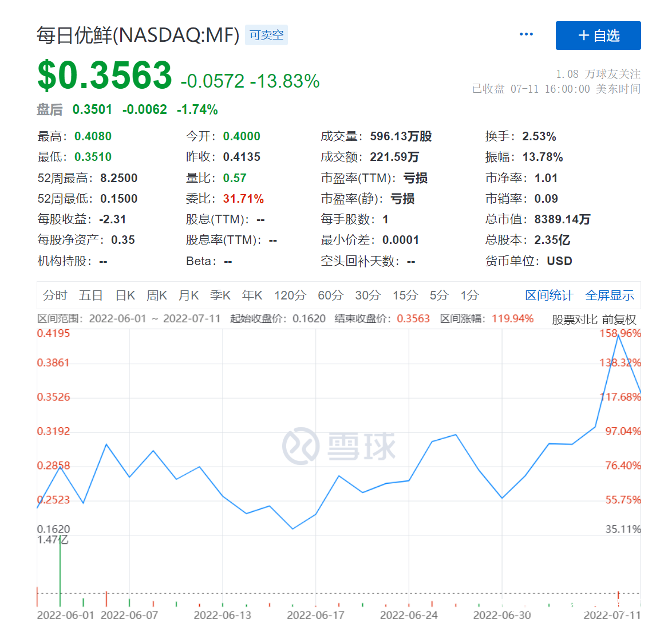Click the 换手 value 2.53%

539,136
